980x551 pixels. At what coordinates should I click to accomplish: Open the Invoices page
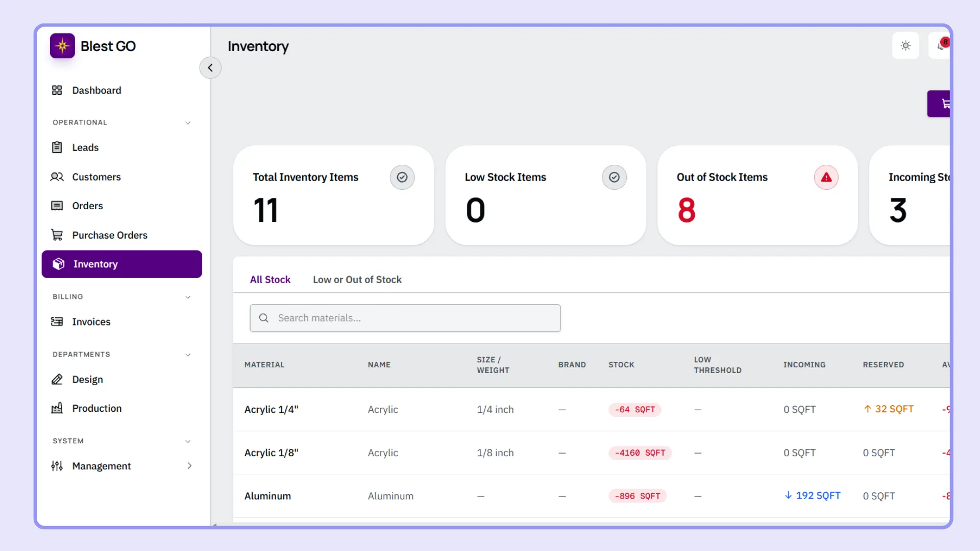click(121, 321)
